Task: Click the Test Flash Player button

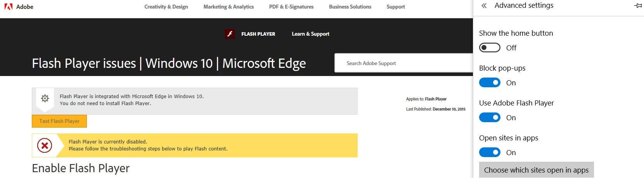Action: pos(59,121)
